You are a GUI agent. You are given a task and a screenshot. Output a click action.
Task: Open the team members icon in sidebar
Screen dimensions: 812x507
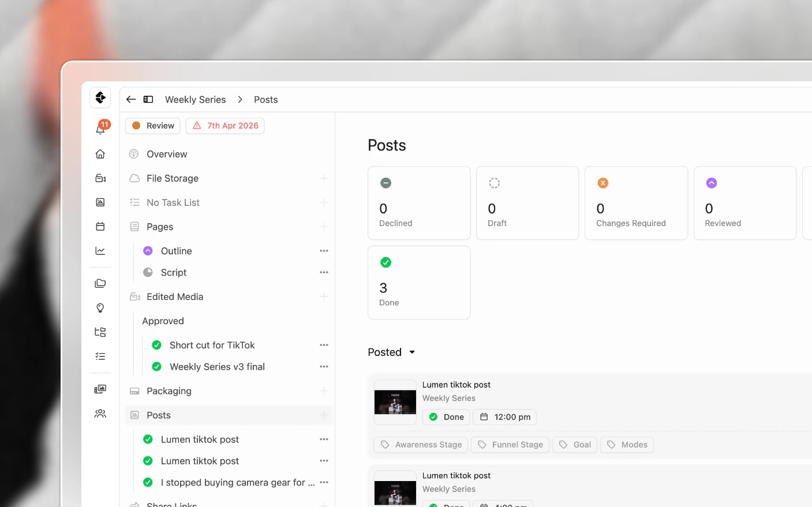pos(100,414)
